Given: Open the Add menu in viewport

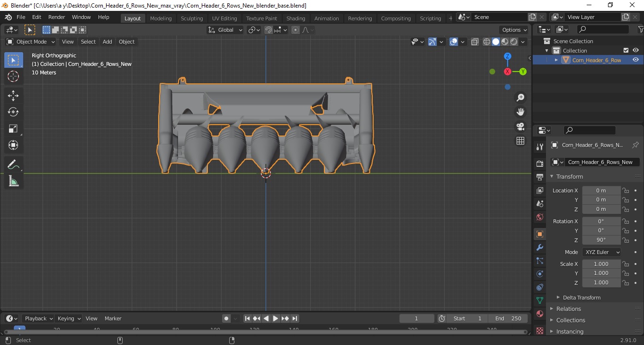Looking at the screenshot, I should [x=107, y=42].
